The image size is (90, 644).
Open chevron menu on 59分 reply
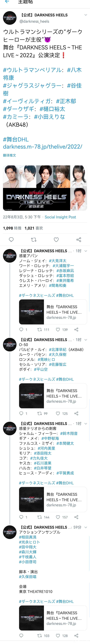pos(85,527)
